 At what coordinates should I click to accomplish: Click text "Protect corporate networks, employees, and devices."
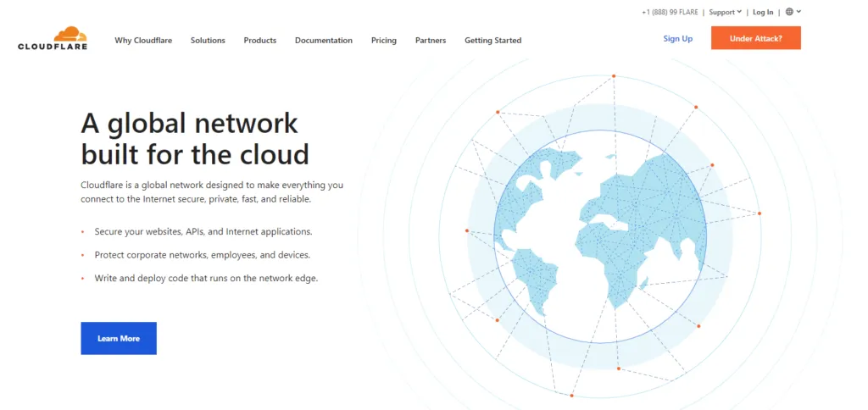(203, 255)
